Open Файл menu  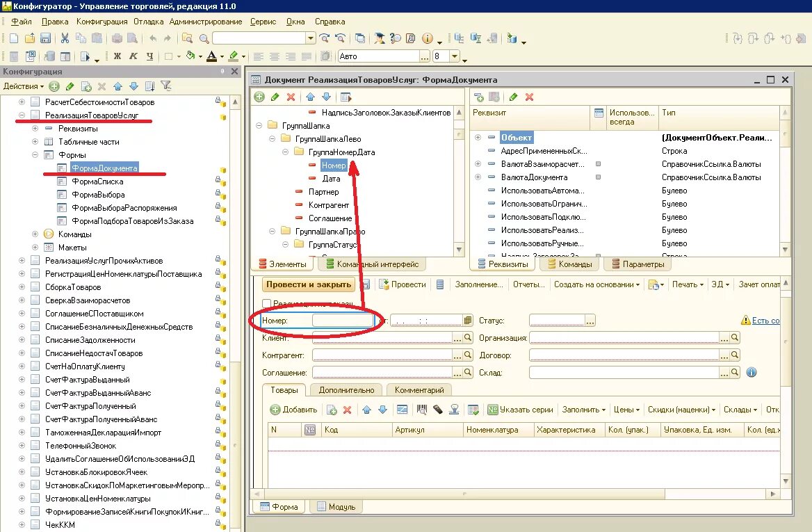coord(22,22)
